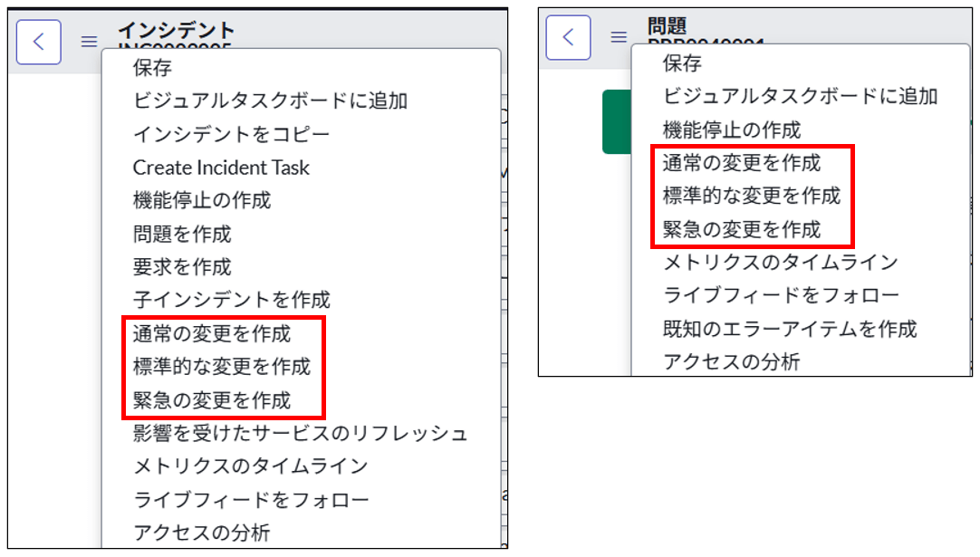The width and height of the screenshot is (980, 557).
Task: Choose 通常の変更を作成 in the Problem (問題) menu
Action: coord(742,162)
